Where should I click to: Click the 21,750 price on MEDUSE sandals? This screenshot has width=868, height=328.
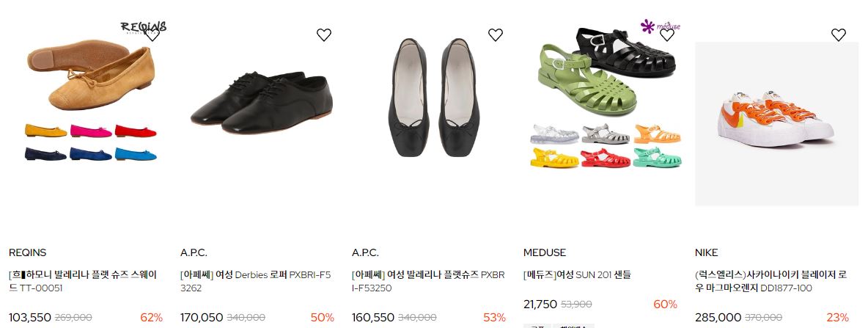click(x=540, y=305)
